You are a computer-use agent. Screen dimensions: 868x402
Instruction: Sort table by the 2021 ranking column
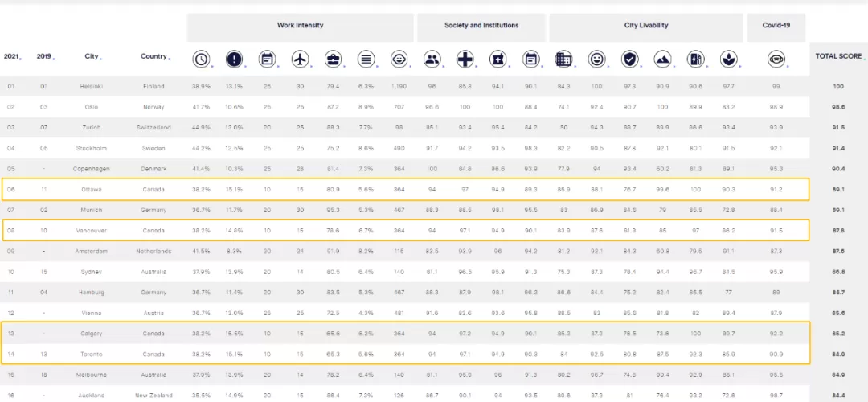point(13,56)
